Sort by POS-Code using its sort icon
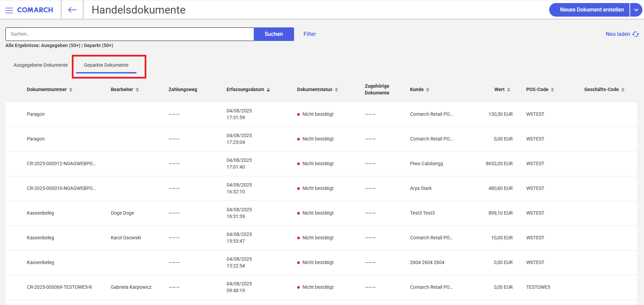The image size is (644, 305). [x=553, y=90]
